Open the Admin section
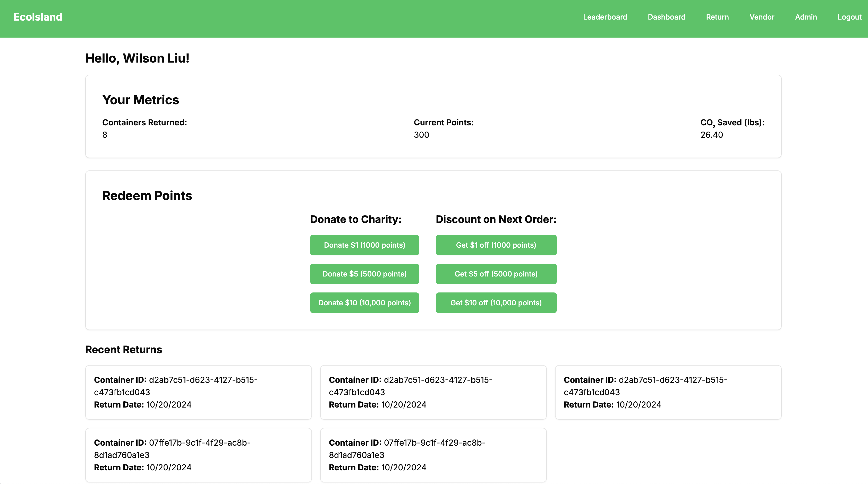The width and height of the screenshot is (868, 484). (806, 17)
